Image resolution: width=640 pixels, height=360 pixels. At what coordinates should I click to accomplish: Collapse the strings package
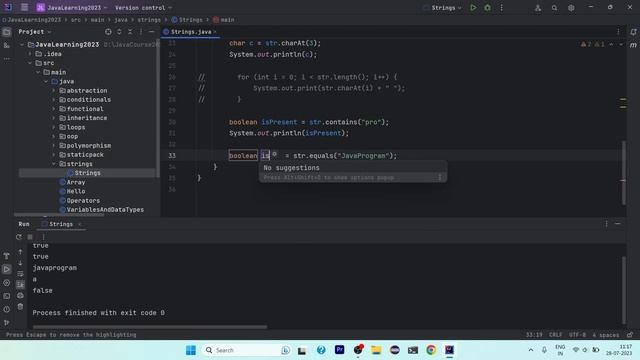click(x=53, y=164)
